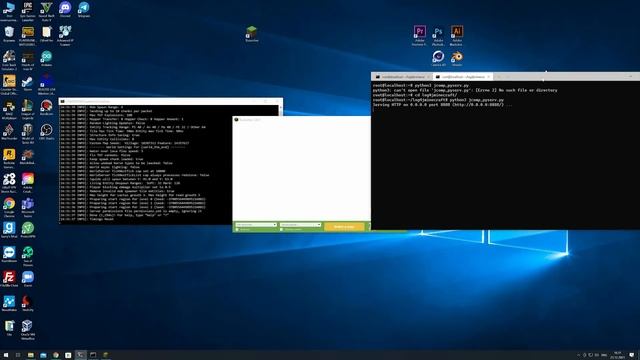
Task: Open the notification center in the tray
Action: pyautogui.click(x=632, y=355)
